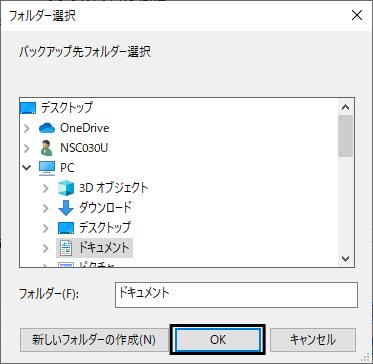Click the scrollbar up arrow
373x364 pixels.
pyautogui.click(x=345, y=107)
